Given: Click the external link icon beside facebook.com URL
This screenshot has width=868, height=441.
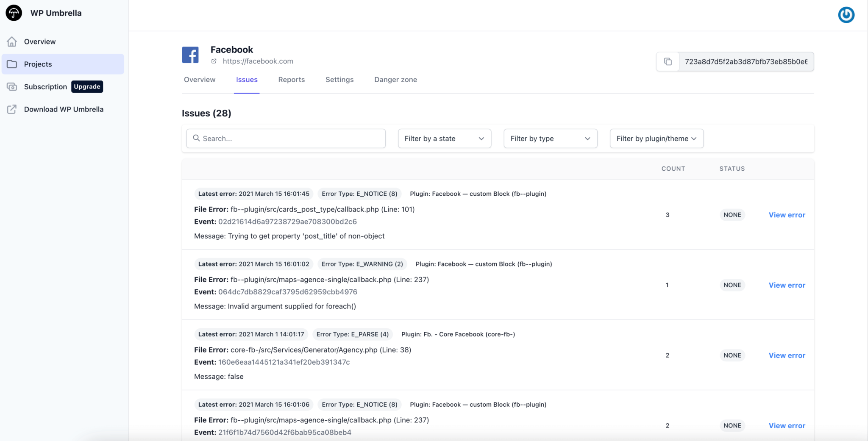Looking at the screenshot, I should (213, 61).
